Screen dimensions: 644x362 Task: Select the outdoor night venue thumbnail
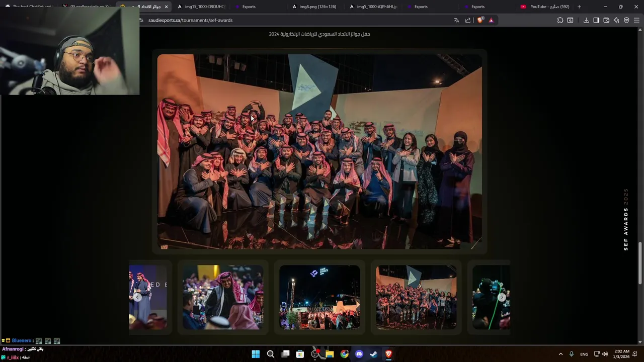pos(319,297)
